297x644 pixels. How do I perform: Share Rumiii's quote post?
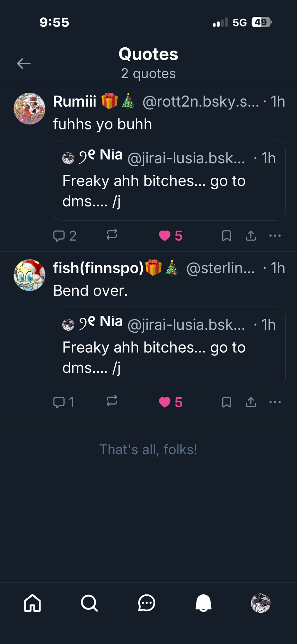(x=251, y=236)
